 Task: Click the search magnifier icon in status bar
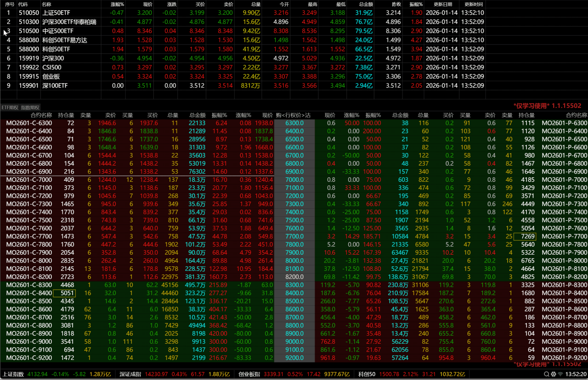546,374
